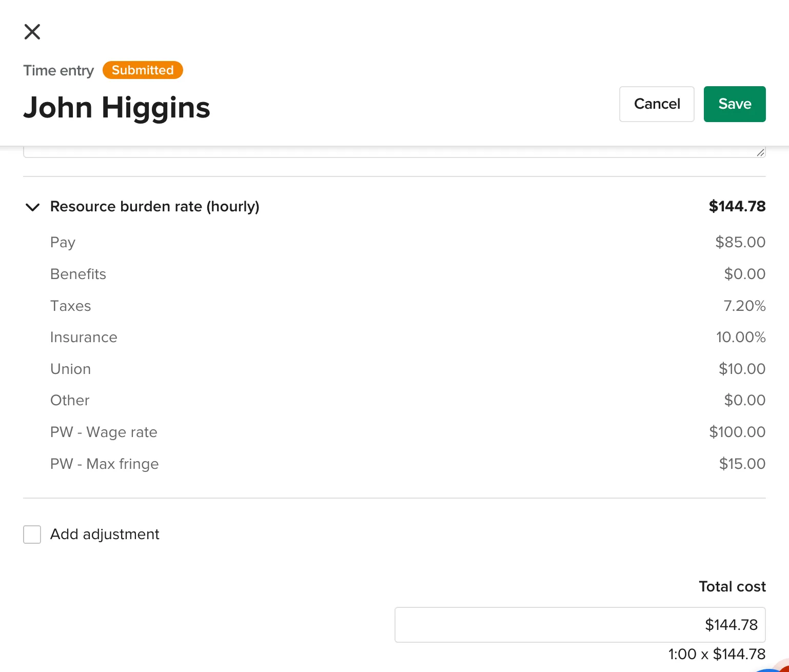Enable the Add adjustment checkbox

coord(32,535)
